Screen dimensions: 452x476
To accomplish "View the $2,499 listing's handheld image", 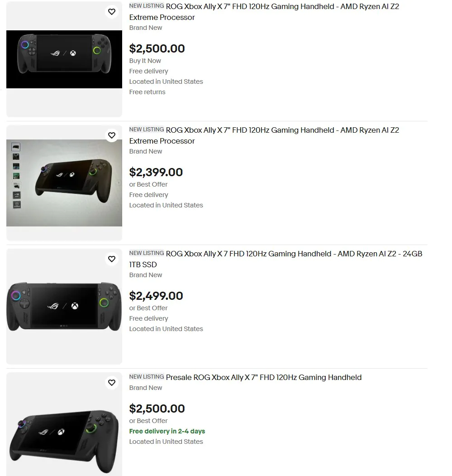I will coord(64,306).
